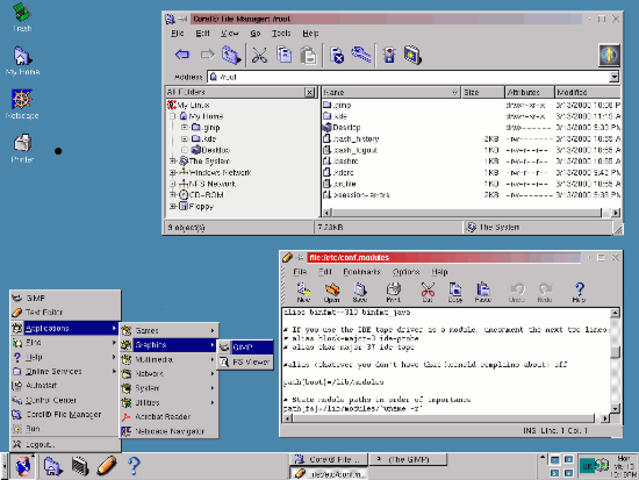Open the Go menu in File Manager

[255, 33]
